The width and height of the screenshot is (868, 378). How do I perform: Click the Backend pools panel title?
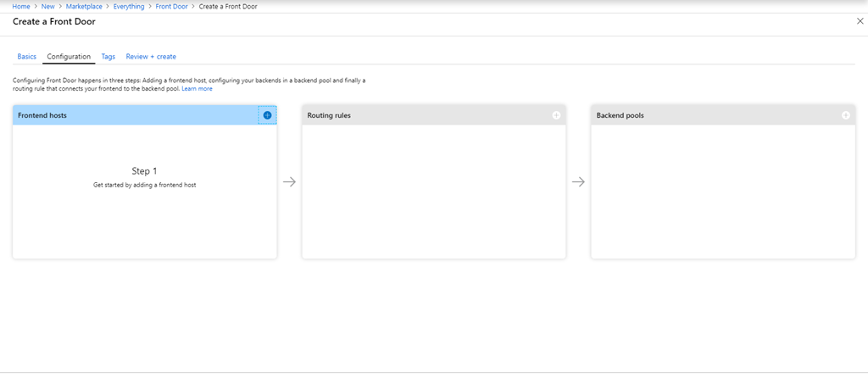coord(620,115)
